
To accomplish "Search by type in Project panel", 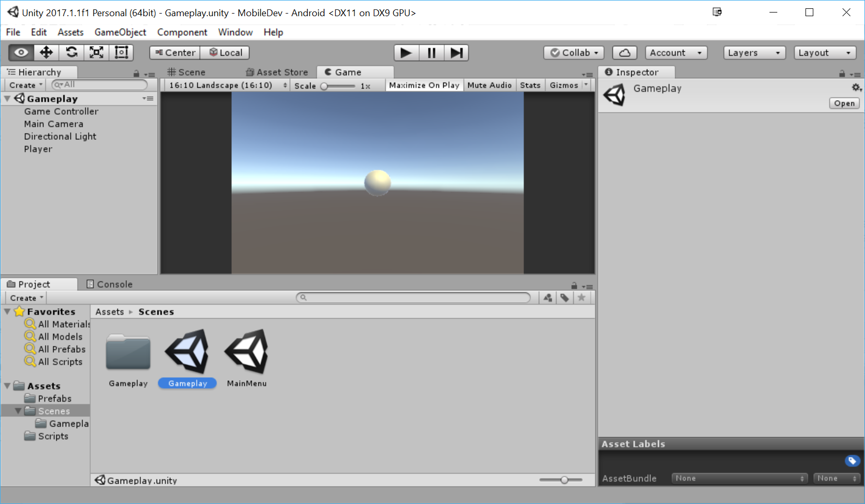I will [x=548, y=298].
